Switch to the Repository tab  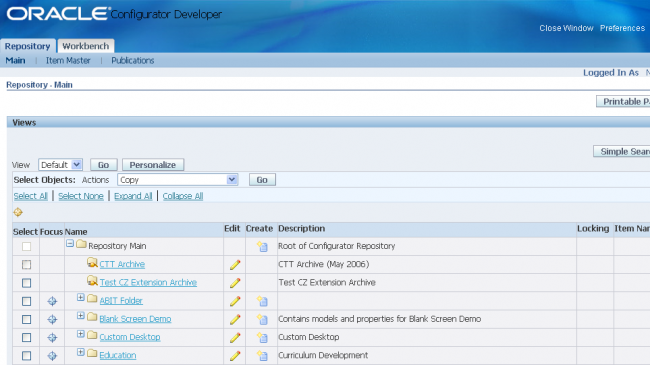coord(27,46)
